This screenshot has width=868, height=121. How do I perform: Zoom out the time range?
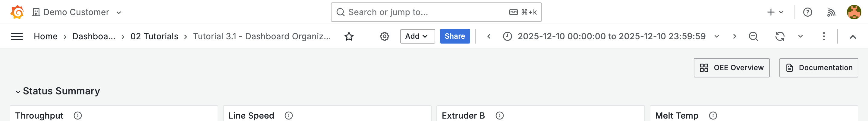(x=753, y=36)
